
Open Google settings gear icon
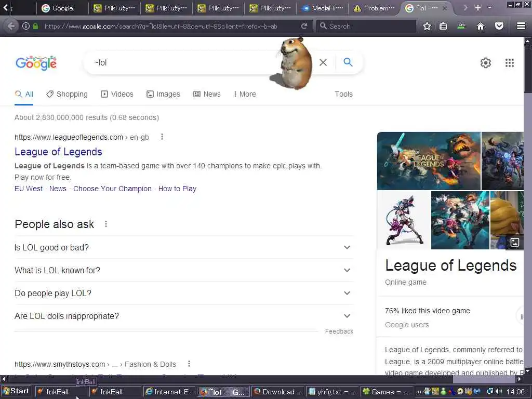click(x=486, y=63)
